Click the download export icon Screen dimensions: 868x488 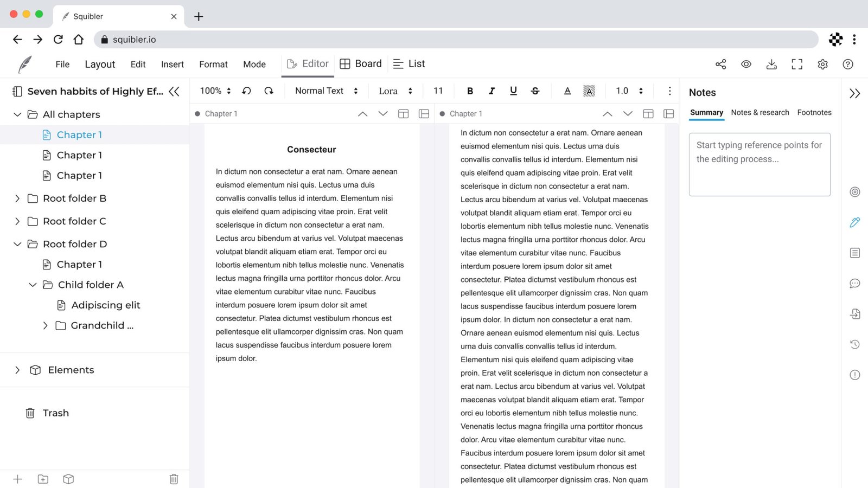[x=771, y=64]
